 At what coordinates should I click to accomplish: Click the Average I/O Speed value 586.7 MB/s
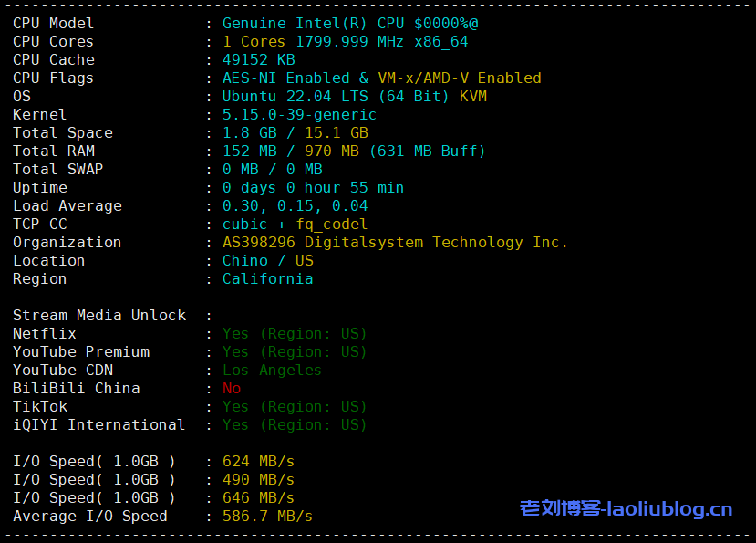[267, 516]
